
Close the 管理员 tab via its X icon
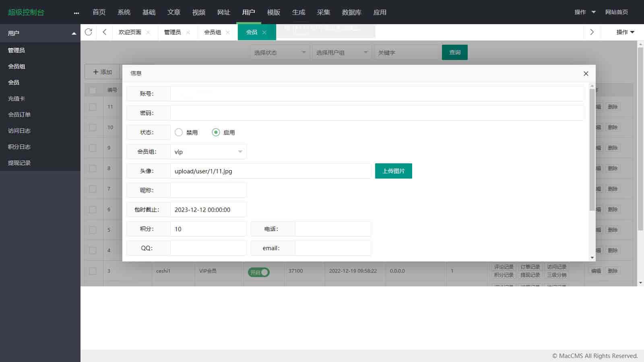click(x=188, y=33)
